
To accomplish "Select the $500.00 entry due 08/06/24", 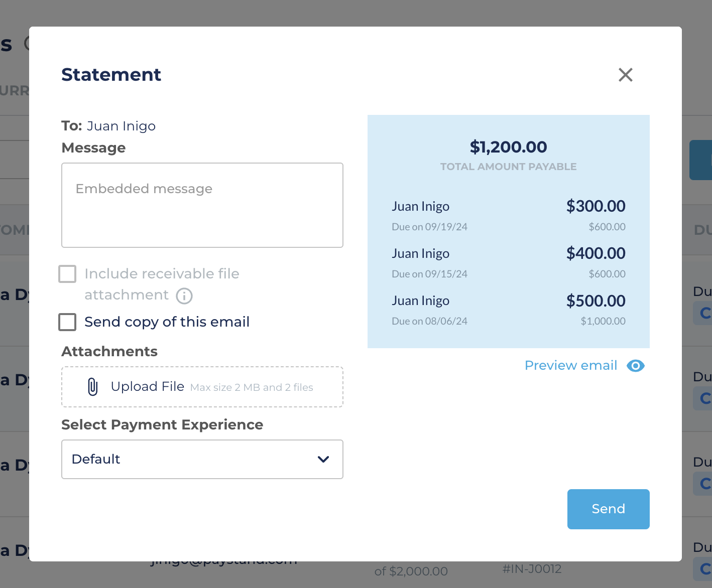I will pyautogui.click(x=509, y=310).
